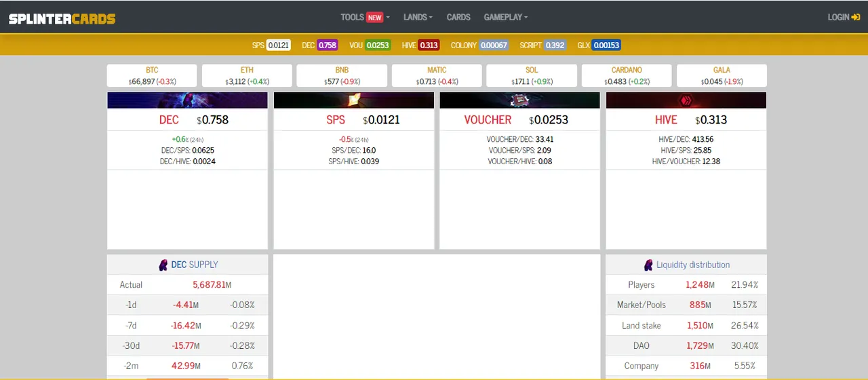Click the DEC price $0.758
The height and width of the screenshot is (380, 868).
[x=213, y=120]
